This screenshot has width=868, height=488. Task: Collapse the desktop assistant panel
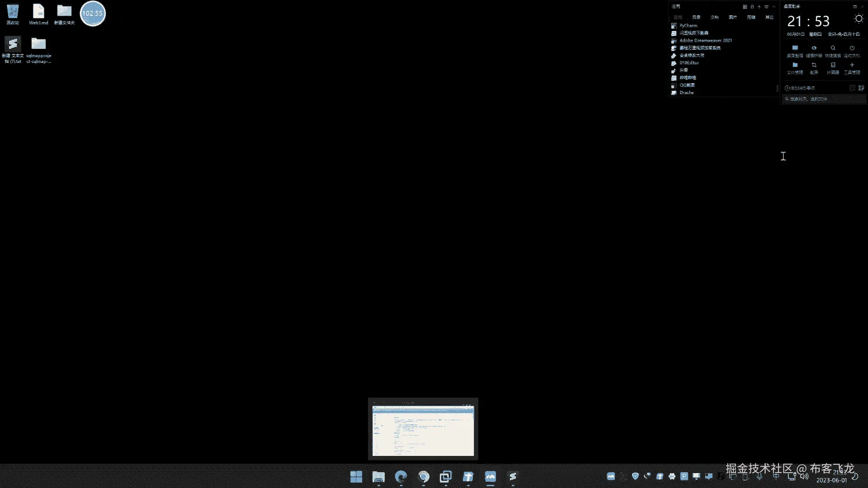[862, 6]
